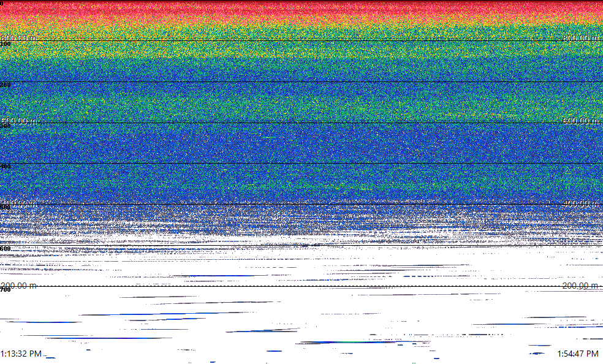Click the 1:13:32 PM start timestamp
The width and height of the screenshot is (603, 364).
21,354
